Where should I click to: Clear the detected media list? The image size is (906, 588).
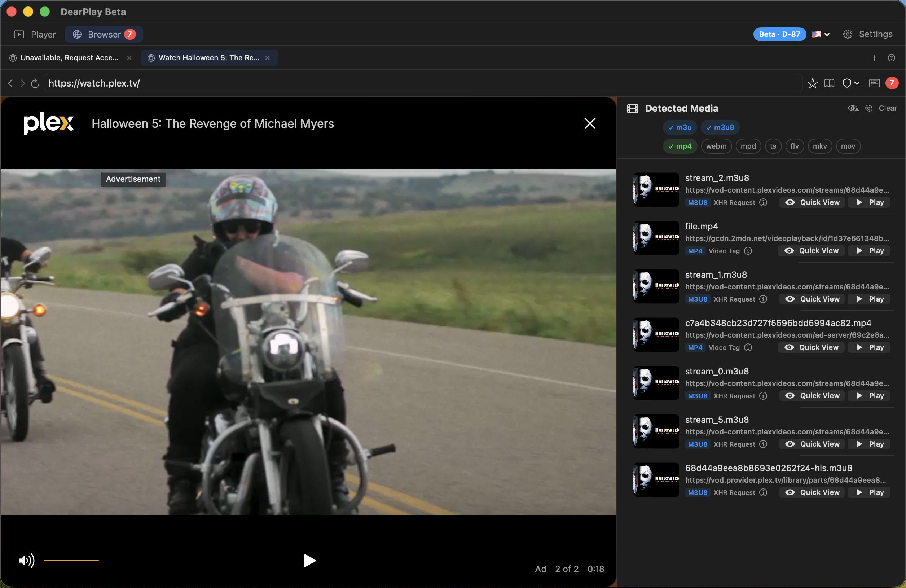coord(888,109)
